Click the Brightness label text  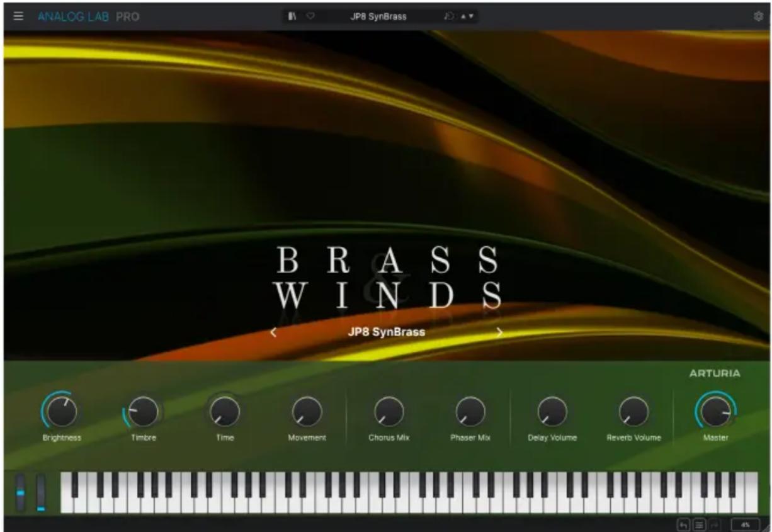(62, 438)
